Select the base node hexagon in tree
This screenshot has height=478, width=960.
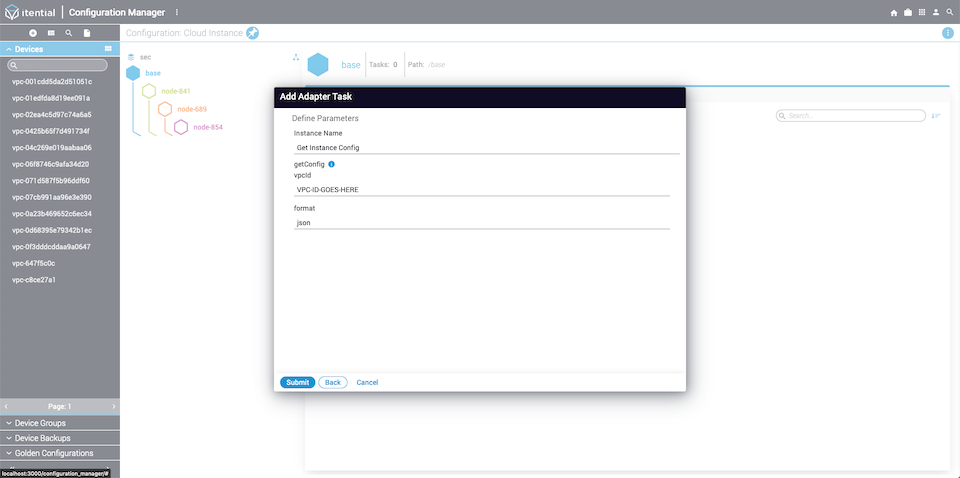133,73
